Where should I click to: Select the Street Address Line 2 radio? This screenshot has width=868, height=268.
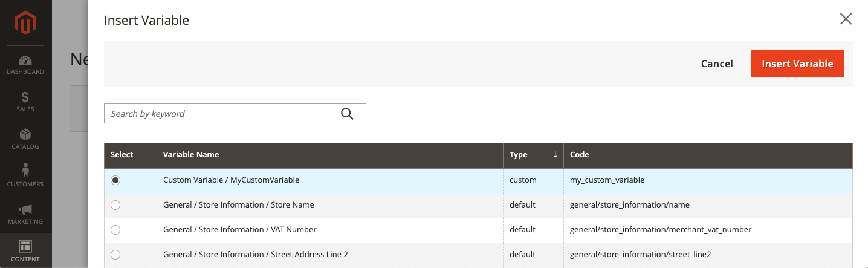pyautogui.click(x=115, y=255)
